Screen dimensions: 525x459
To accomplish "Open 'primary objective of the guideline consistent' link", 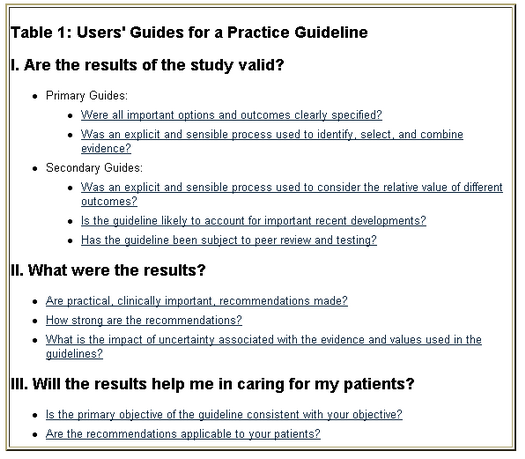I will tap(224, 414).
